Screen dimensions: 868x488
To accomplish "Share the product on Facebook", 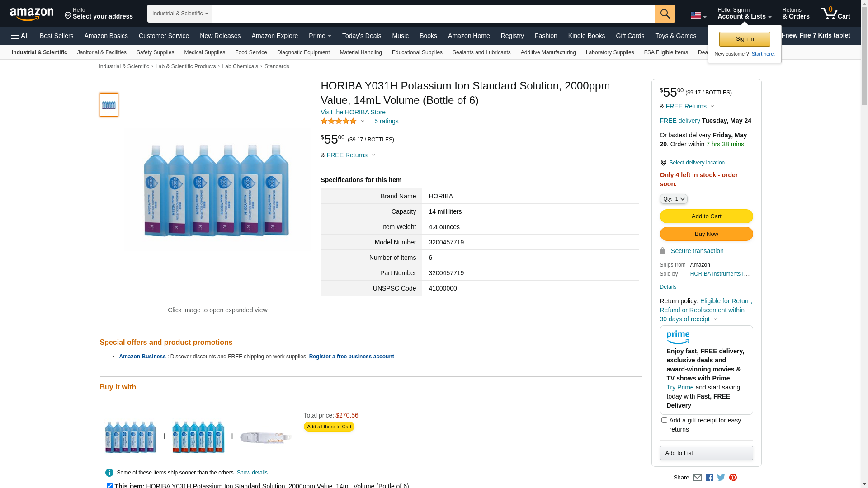I will point(709,478).
